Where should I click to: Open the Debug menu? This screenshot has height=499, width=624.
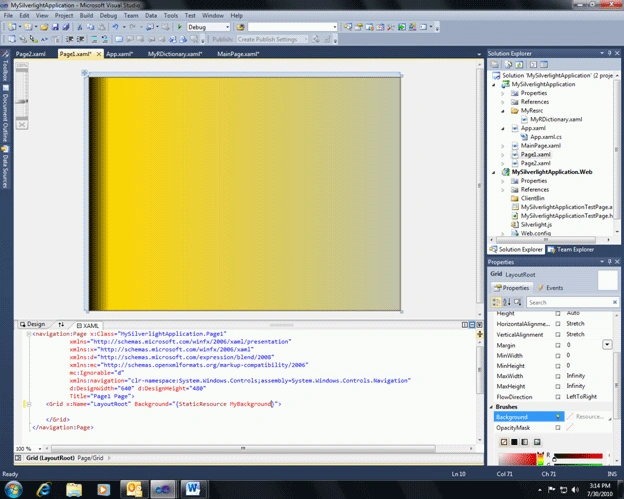(108, 16)
